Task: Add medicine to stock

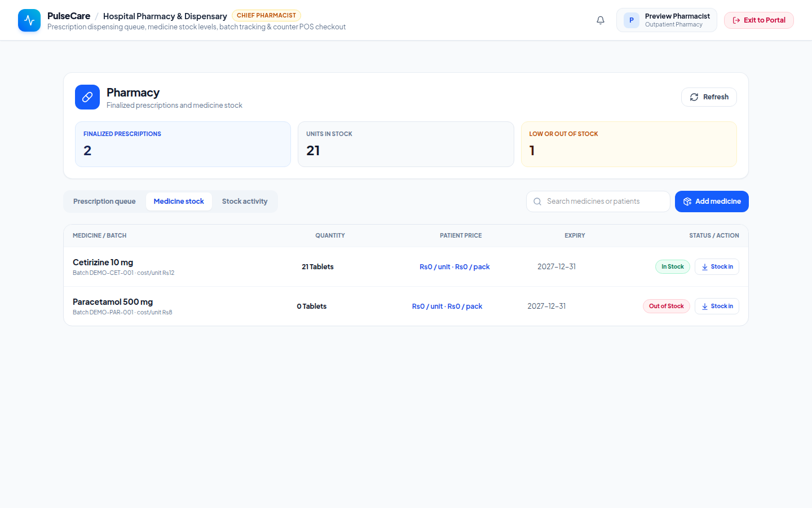Action: tap(712, 202)
